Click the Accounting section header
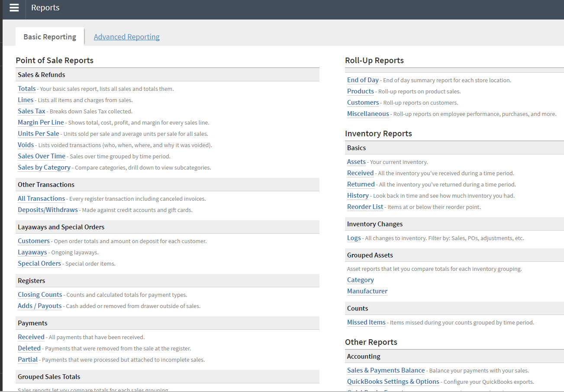Viewport: 564px width, 392px height. point(454,357)
